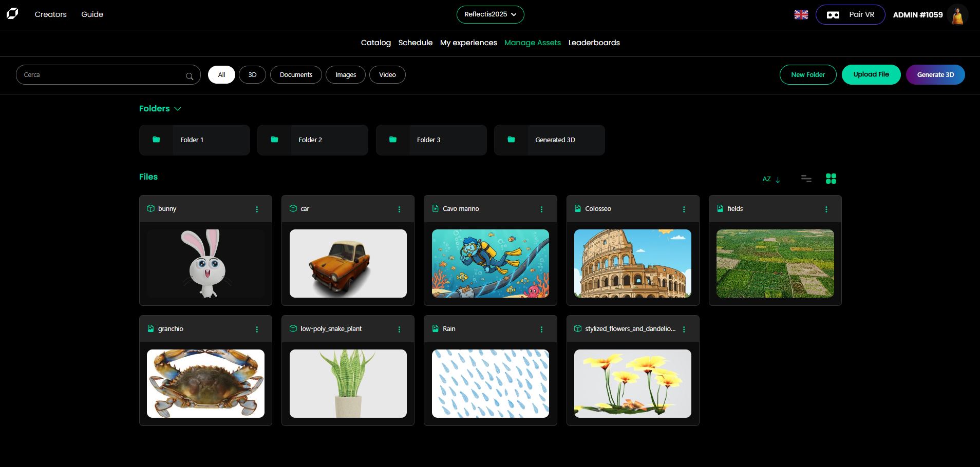Open the Reflectis2025 workspace dropdown
This screenshot has height=467, width=980.
(490, 14)
